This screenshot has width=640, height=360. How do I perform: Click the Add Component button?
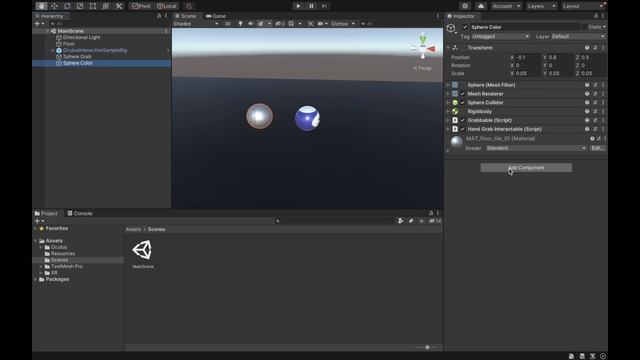click(x=526, y=168)
